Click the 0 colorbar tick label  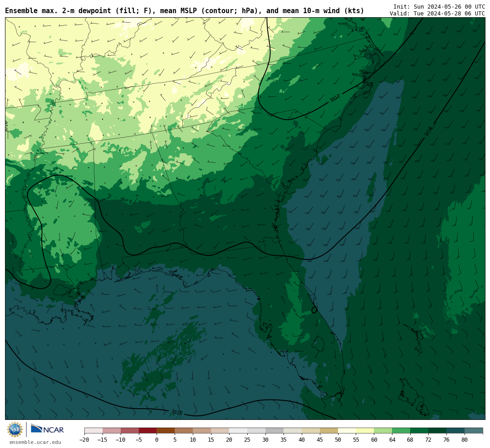[157, 440]
